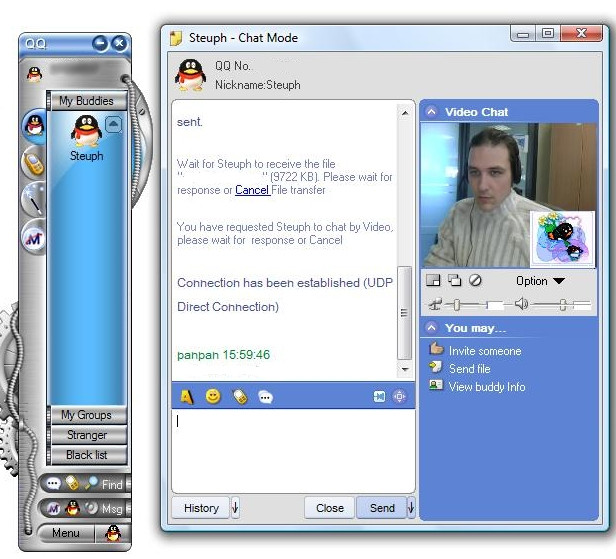Stop video chat with the prohibit icon
The width and height of the screenshot is (616, 559).
tap(475, 280)
